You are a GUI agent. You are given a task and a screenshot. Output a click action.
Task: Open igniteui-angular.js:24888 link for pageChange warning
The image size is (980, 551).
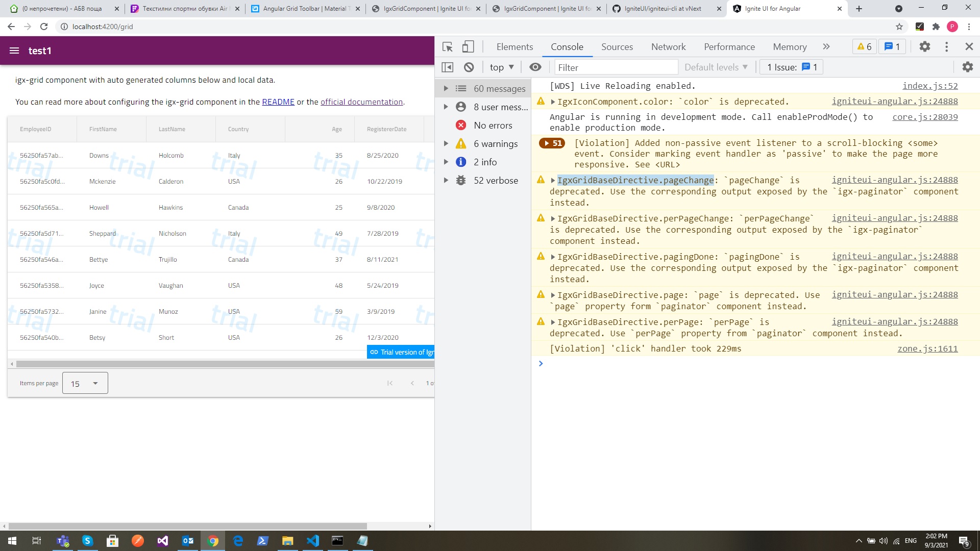click(894, 180)
